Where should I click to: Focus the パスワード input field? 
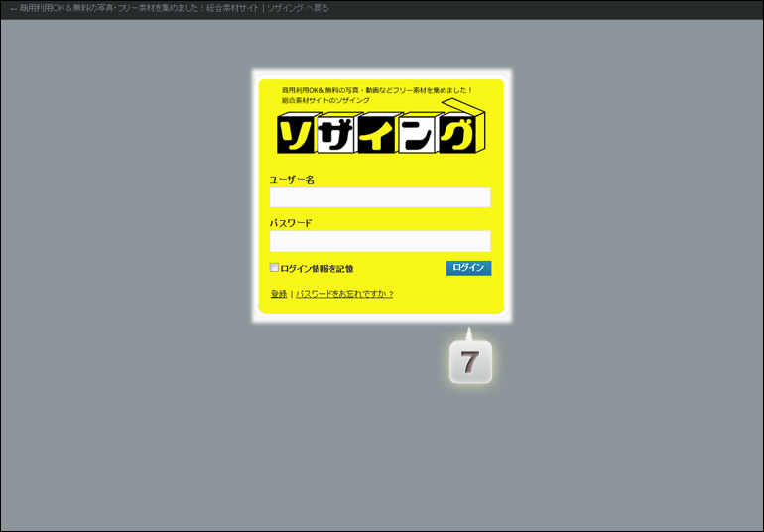[380, 241]
